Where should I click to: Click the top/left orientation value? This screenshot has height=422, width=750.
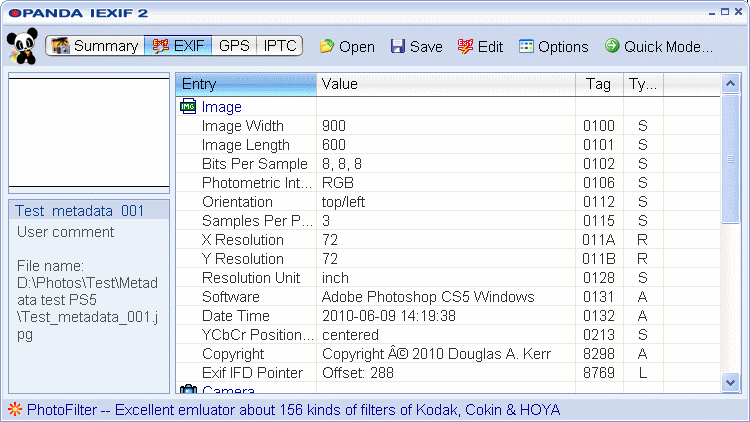343,202
